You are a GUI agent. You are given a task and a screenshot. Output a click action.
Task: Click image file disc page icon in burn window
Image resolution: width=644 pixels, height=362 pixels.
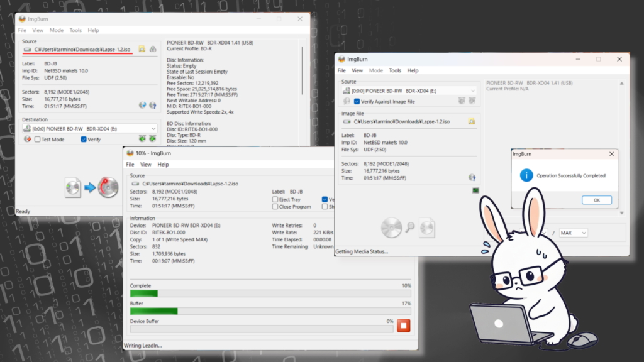(73, 187)
